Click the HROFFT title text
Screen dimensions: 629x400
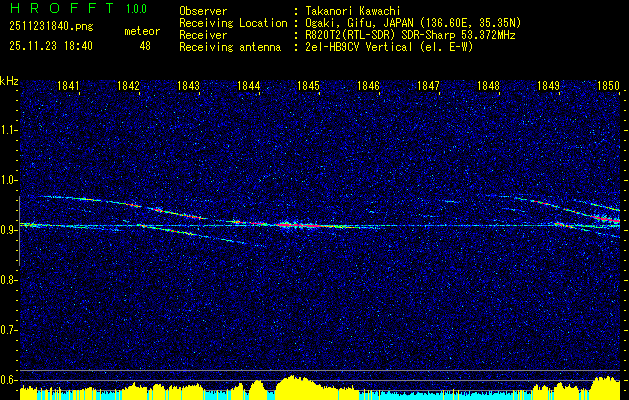coord(58,9)
